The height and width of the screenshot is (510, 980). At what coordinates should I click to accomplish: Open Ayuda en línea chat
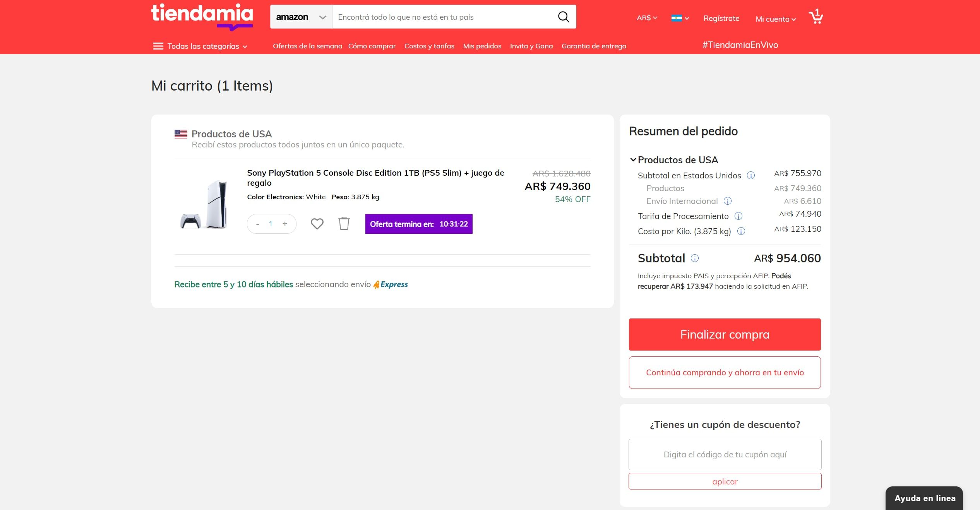tap(924, 498)
